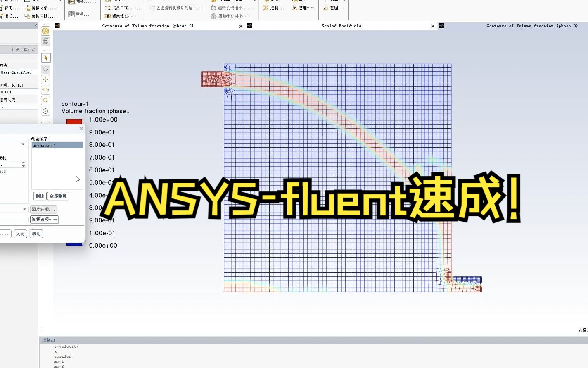
Task: Click the 9.00e-01 legend value
Action: tap(102, 132)
